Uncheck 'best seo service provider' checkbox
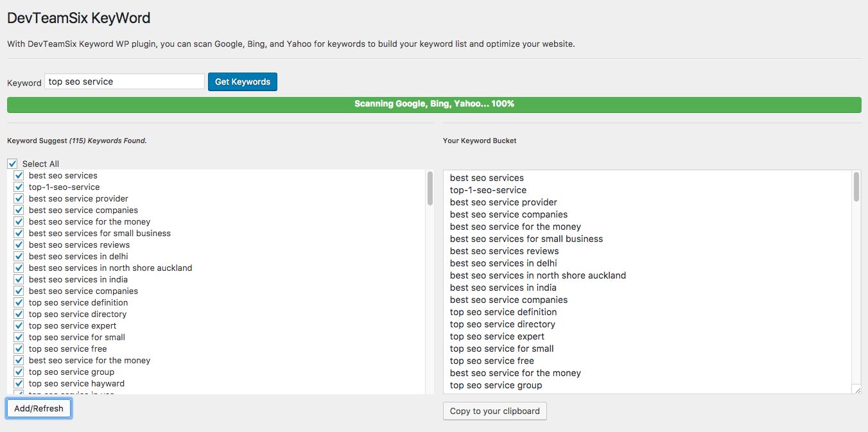 click(19, 198)
